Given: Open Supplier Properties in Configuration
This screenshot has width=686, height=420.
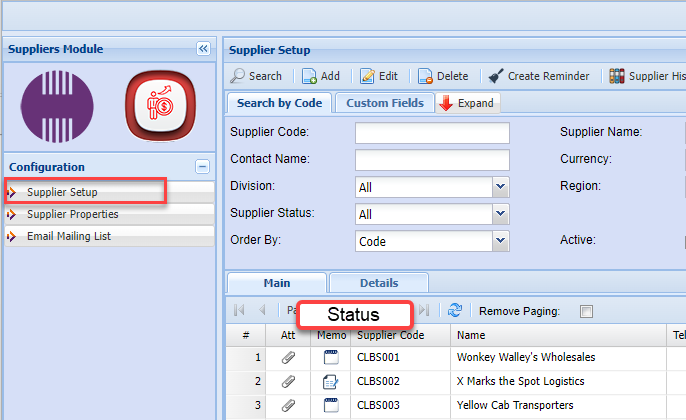Looking at the screenshot, I should tap(72, 214).
